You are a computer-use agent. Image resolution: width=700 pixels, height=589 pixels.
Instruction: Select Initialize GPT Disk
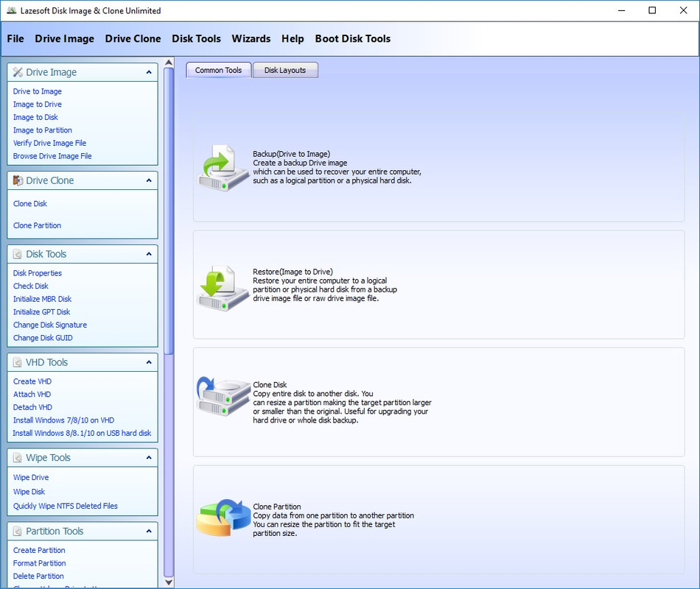pos(41,312)
